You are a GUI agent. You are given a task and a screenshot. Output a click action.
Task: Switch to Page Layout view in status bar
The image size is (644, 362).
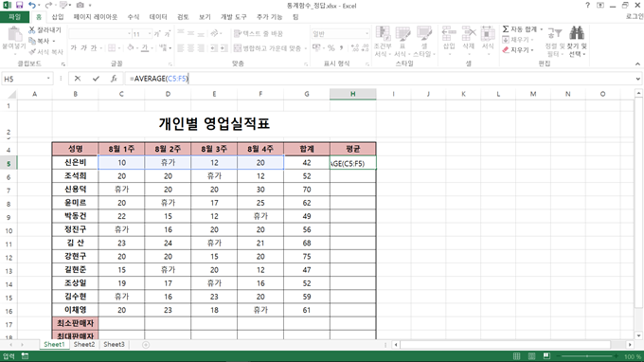pyautogui.click(x=531, y=356)
